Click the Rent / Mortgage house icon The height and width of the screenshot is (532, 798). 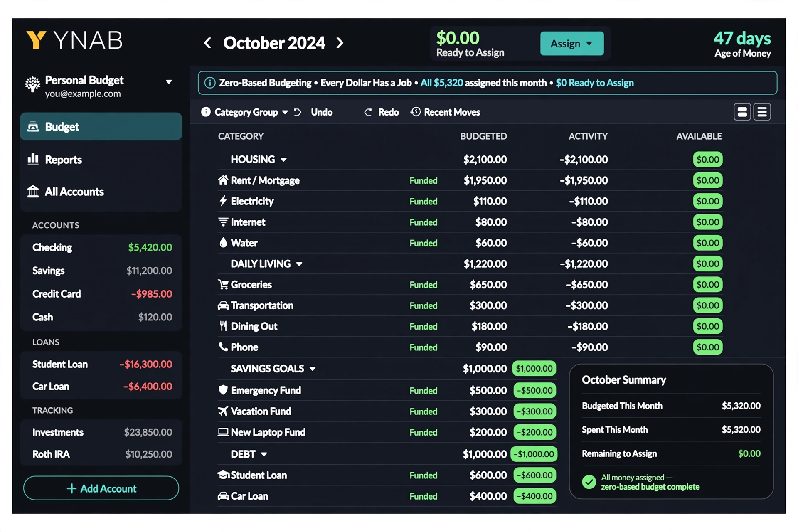coord(223,180)
